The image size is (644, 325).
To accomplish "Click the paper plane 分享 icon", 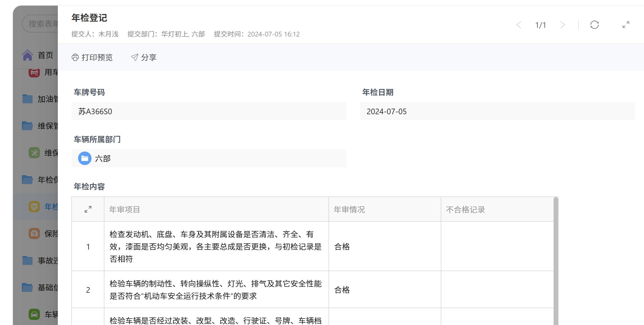I will (x=135, y=58).
